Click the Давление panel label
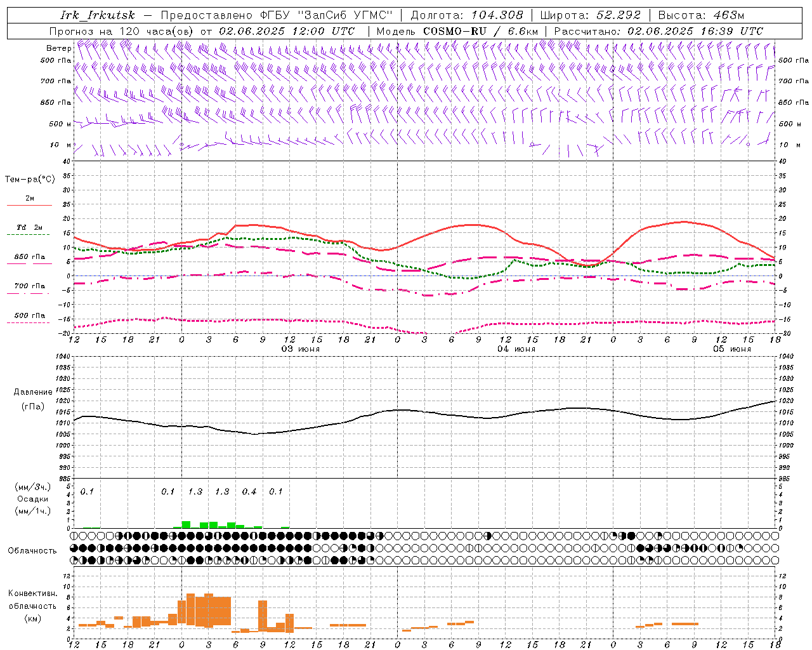812x650 pixels. [x=33, y=392]
